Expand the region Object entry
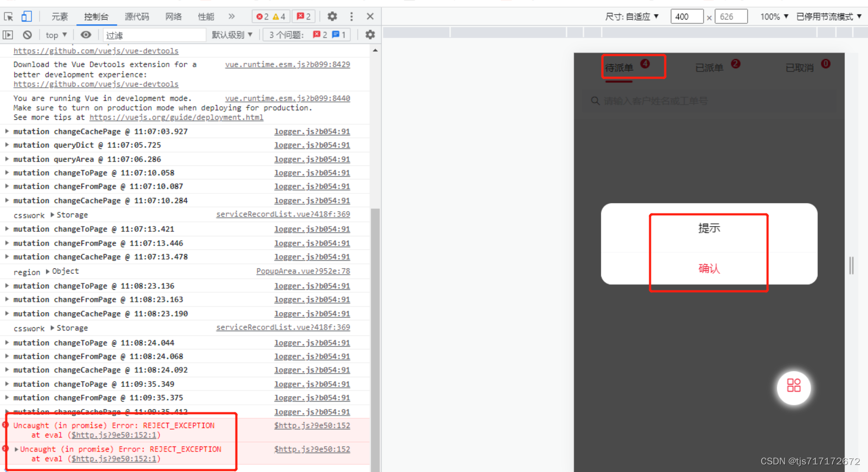This screenshot has width=868, height=472. [48, 271]
